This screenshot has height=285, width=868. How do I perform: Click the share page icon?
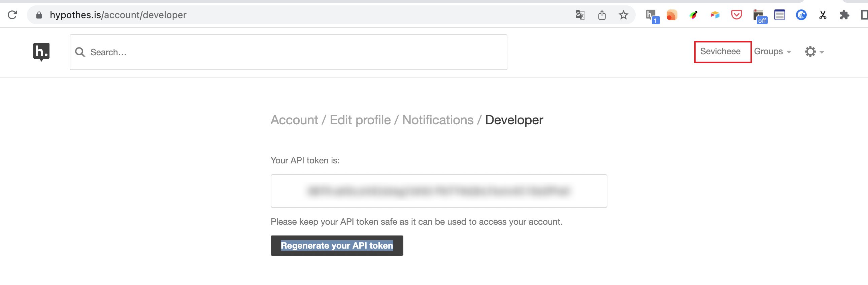click(602, 15)
